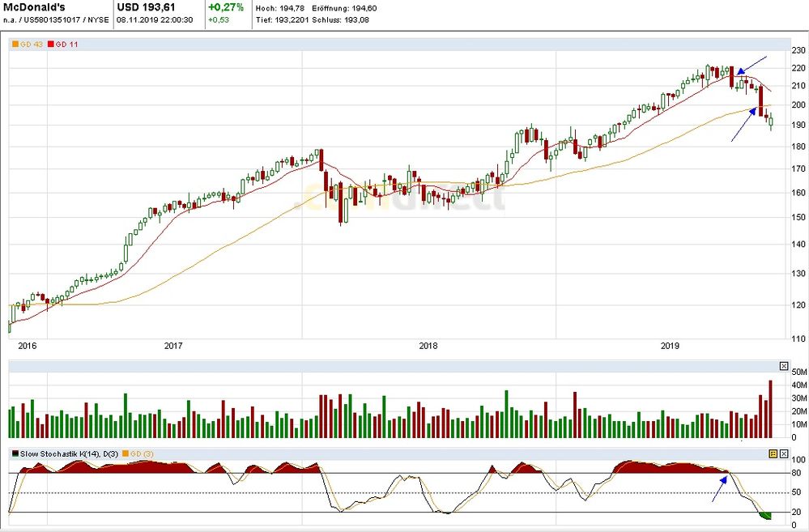Select the GD (3) indicator label
The width and height of the screenshot is (809, 532).
click(142, 453)
